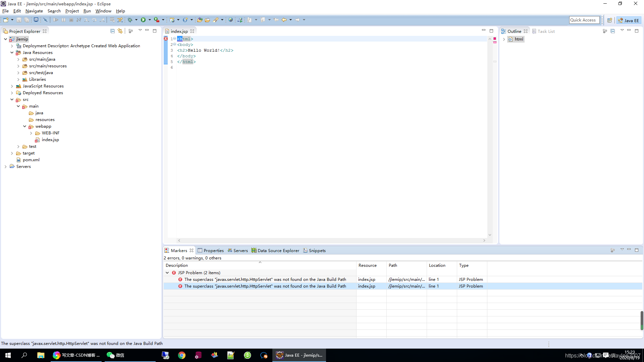Click the Debug bug icon in toolbar
644x362 pixels.
(130, 20)
